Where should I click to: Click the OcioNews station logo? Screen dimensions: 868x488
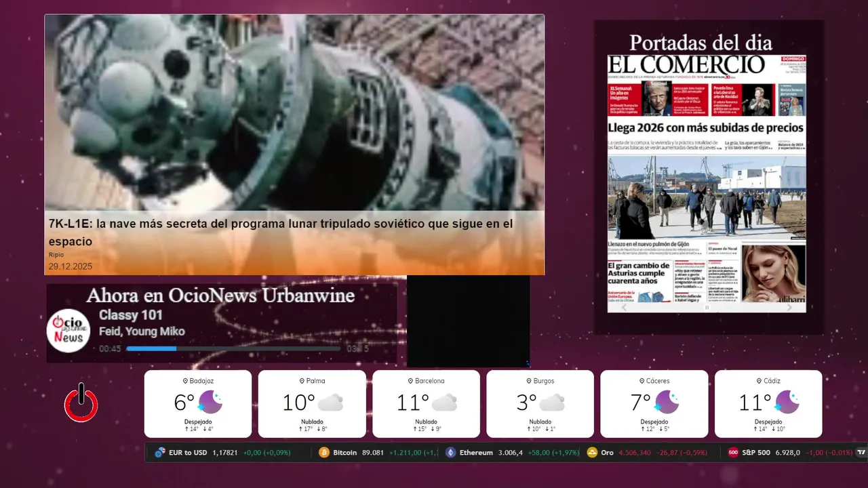(x=68, y=330)
